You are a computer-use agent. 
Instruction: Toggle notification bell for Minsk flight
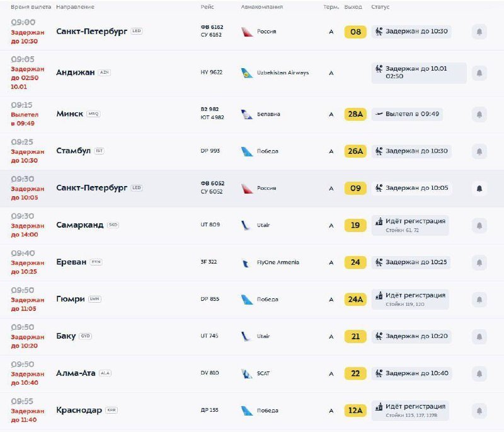click(x=479, y=115)
